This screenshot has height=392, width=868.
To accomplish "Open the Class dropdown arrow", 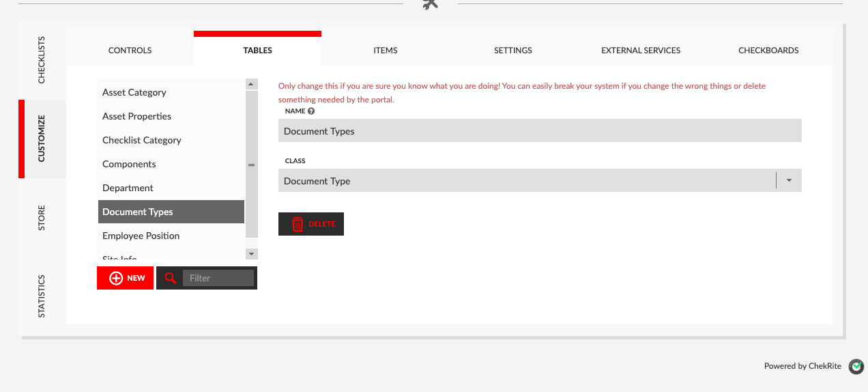I will coord(789,181).
